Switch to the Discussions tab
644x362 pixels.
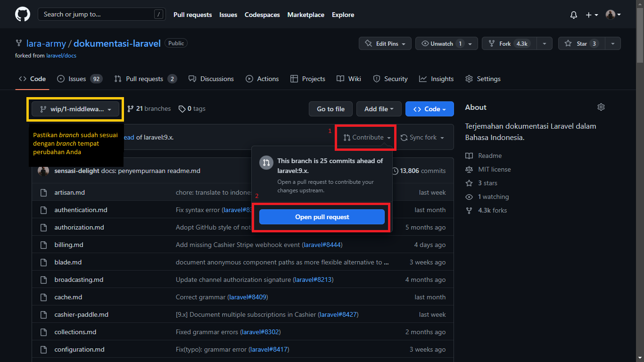pyautogui.click(x=211, y=79)
